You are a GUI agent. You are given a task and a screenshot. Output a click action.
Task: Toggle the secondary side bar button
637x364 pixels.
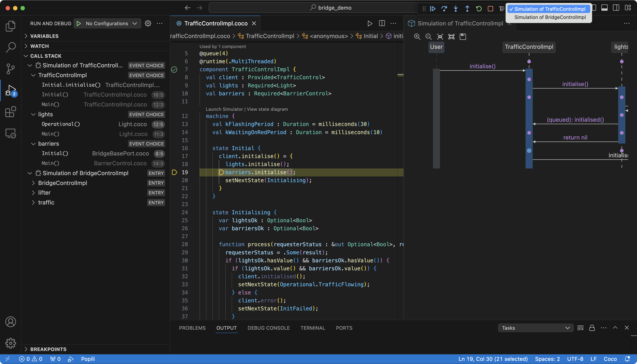point(616,8)
